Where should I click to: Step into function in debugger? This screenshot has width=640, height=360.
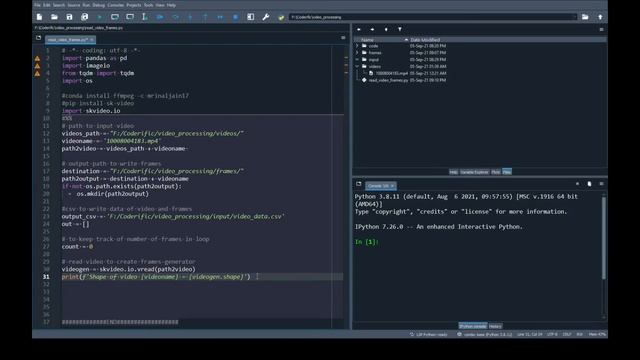[x=190, y=17]
